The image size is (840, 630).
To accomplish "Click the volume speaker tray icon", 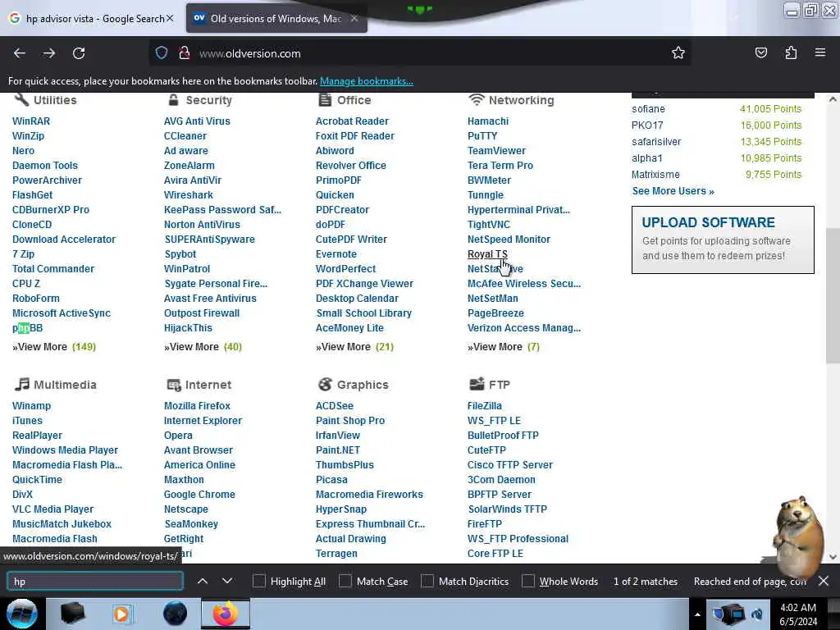I will tap(757, 614).
